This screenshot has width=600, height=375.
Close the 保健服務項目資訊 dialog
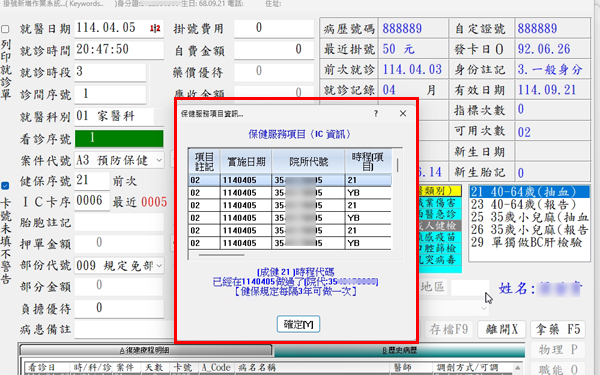point(403,114)
